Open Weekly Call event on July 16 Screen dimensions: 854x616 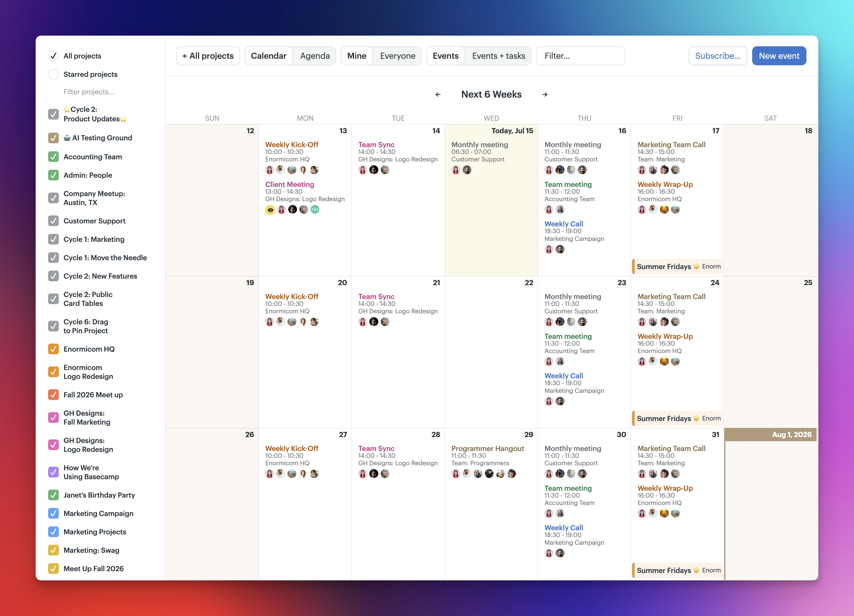(x=564, y=224)
